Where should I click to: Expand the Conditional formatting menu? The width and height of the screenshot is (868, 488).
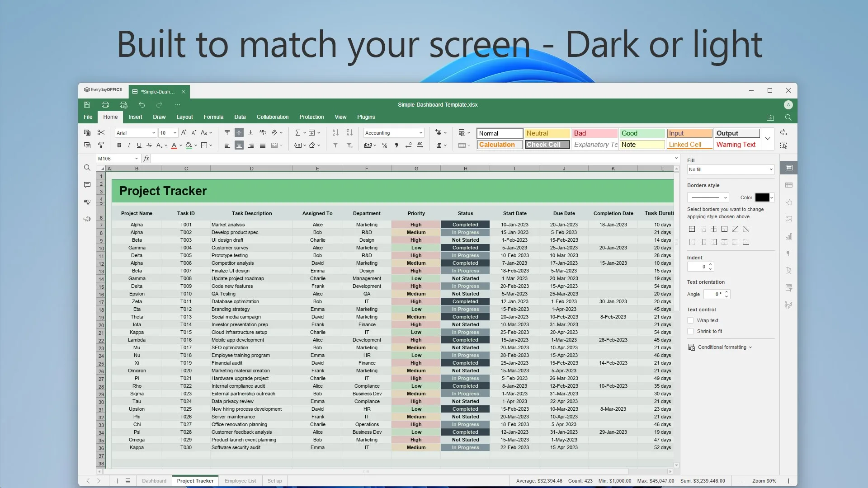coord(720,347)
